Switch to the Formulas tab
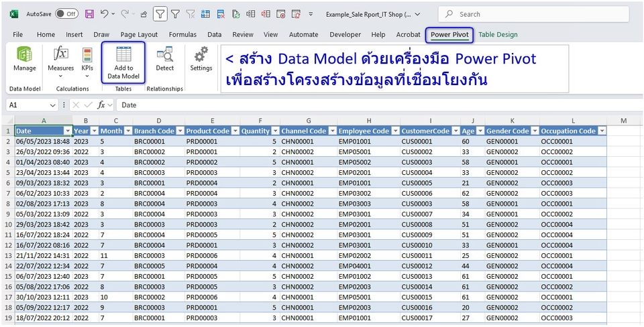Image resolution: width=644 pixels, height=327 pixels. pos(182,35)
